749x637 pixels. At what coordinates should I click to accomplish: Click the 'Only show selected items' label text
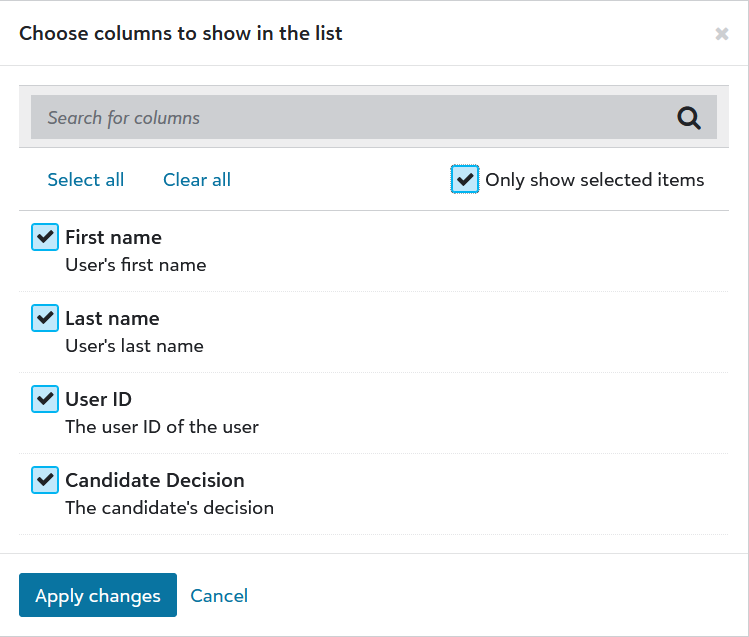tap(594, 180)
